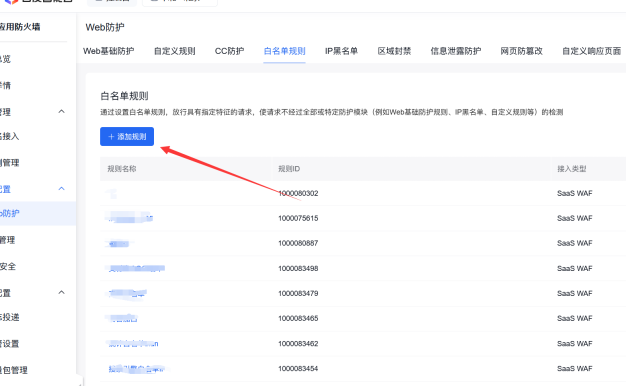Open the rule name link for 1000083462
The width and height of the screenshot is (626, 386).
point(133,343)
